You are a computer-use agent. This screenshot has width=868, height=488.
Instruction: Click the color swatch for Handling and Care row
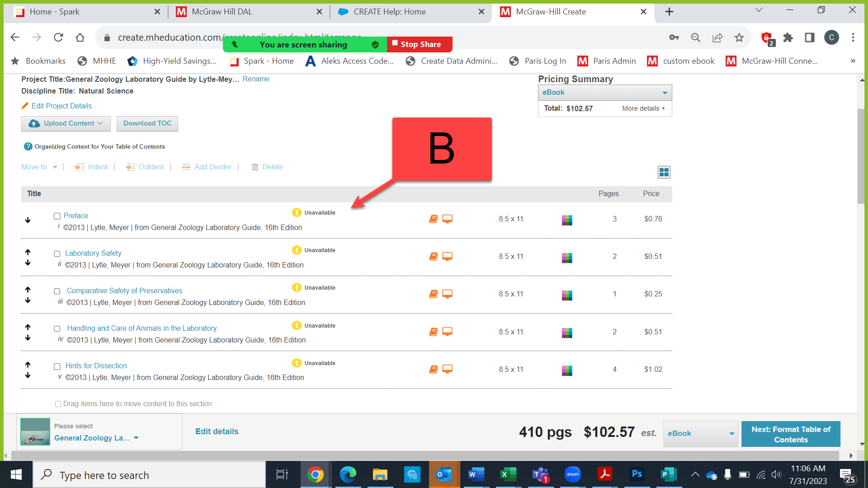[x=567, y=333]
